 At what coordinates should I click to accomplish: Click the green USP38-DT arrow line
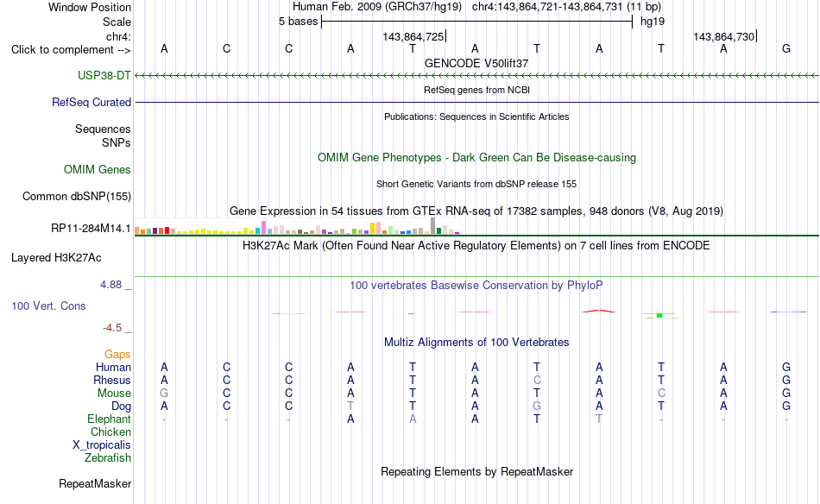pyautogui.click(x=476, y=76)
